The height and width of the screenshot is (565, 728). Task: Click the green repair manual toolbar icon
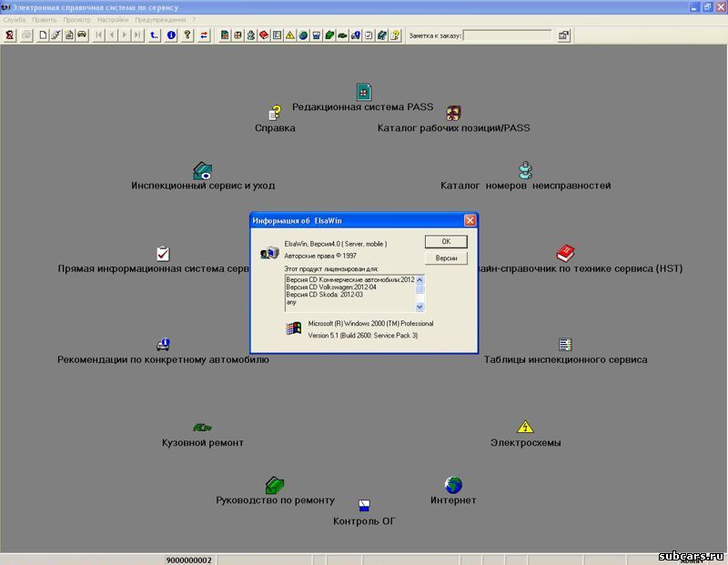[329, 35]
